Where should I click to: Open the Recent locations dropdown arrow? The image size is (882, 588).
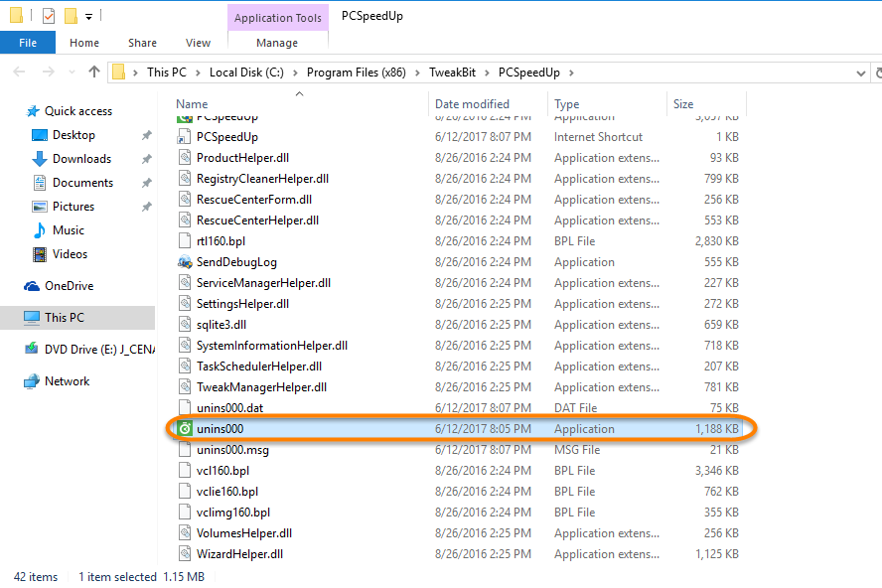pos(72,73)
